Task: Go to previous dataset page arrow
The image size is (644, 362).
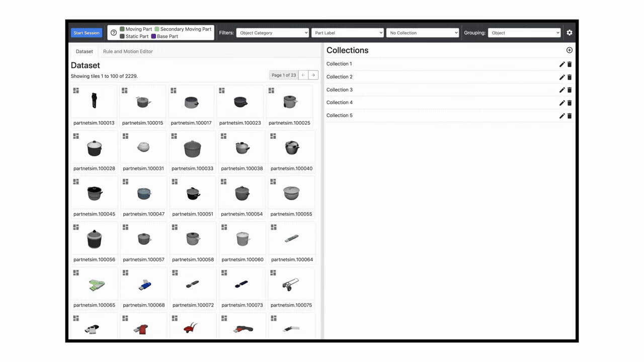Action: click(x=303, y=75)
